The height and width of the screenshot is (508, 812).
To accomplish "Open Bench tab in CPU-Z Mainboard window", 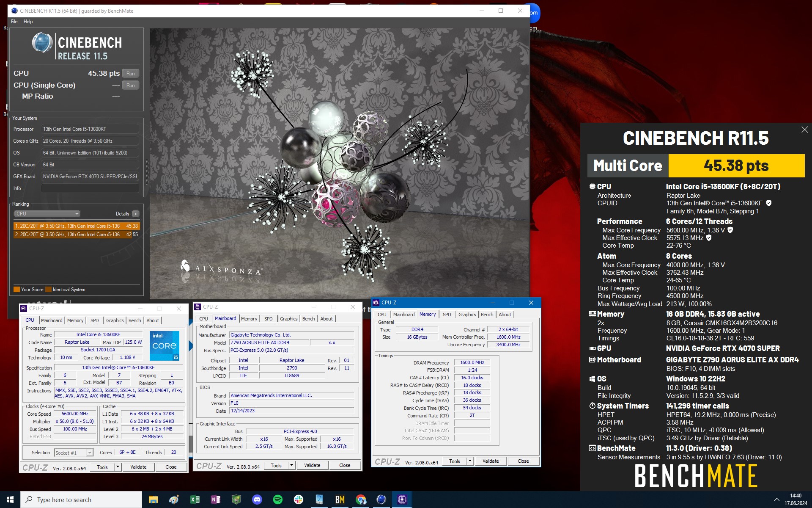I will pos(308,319).
